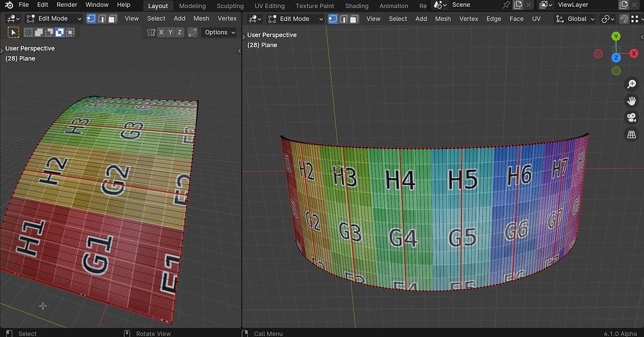Open right viewport Edit Mode dropdown
This screenshot has width=644, height=337.
296,19
